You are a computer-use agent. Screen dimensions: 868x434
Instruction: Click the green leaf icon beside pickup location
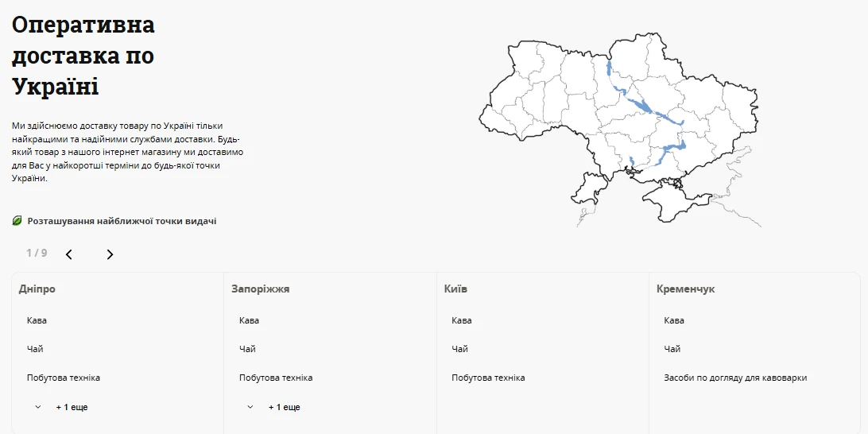pos(17,221)
